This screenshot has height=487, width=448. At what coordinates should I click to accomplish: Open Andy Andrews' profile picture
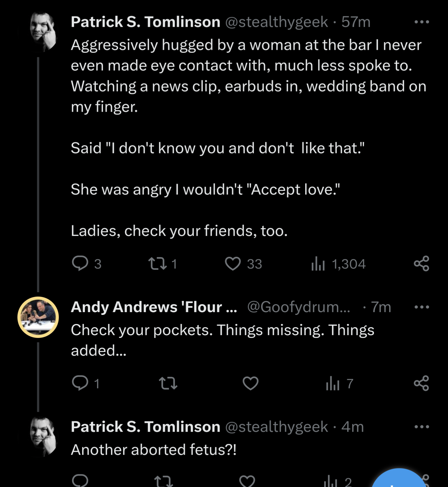coord(38,317)
